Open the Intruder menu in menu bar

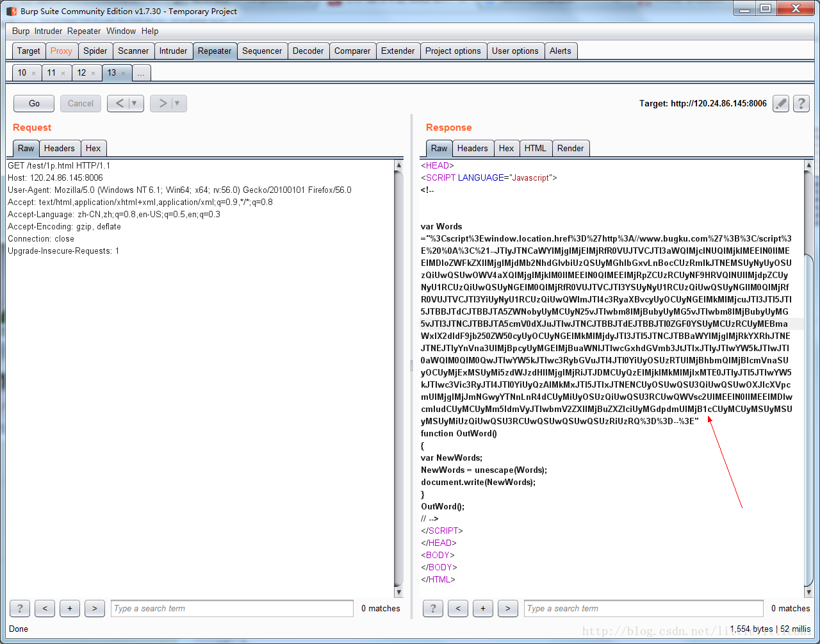tap(48, 31)
